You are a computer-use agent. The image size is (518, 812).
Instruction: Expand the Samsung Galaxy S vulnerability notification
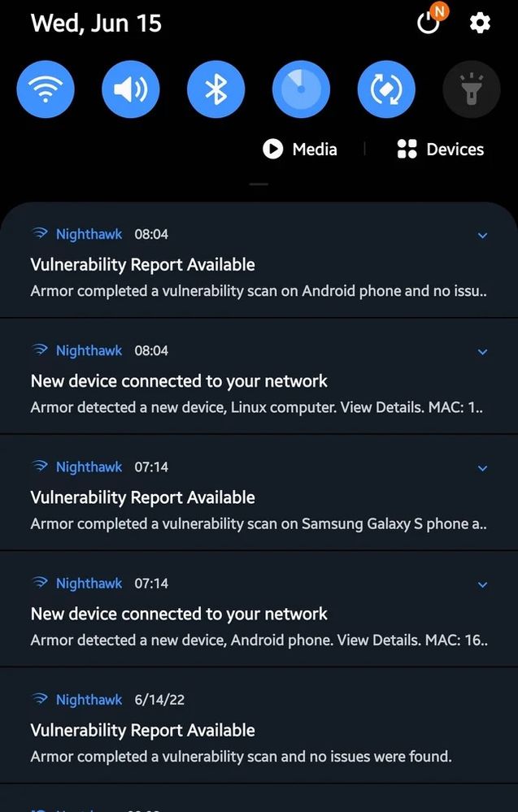[482, 468]
